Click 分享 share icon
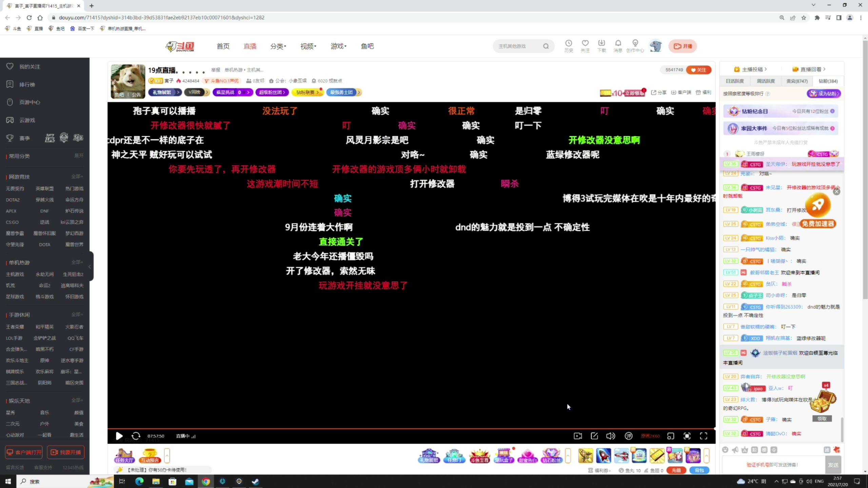868x488 pixels. [x=658, y=92]
